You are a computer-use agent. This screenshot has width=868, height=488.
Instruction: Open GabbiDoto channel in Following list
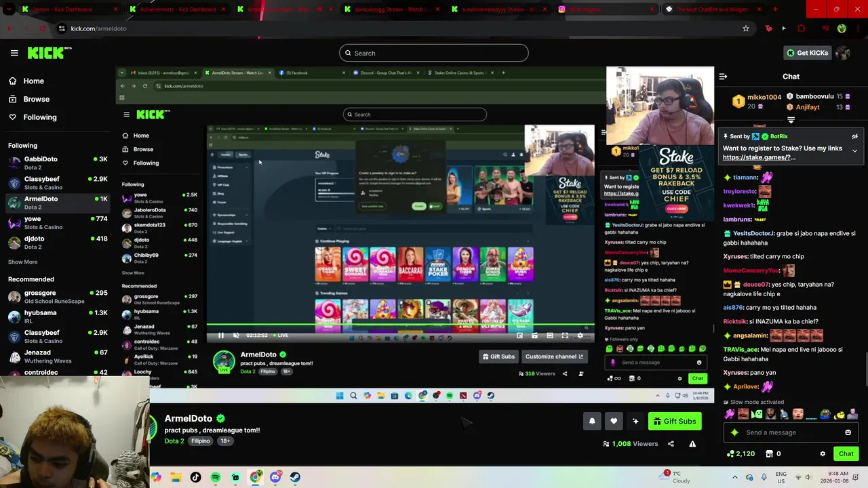coord(58,163)
